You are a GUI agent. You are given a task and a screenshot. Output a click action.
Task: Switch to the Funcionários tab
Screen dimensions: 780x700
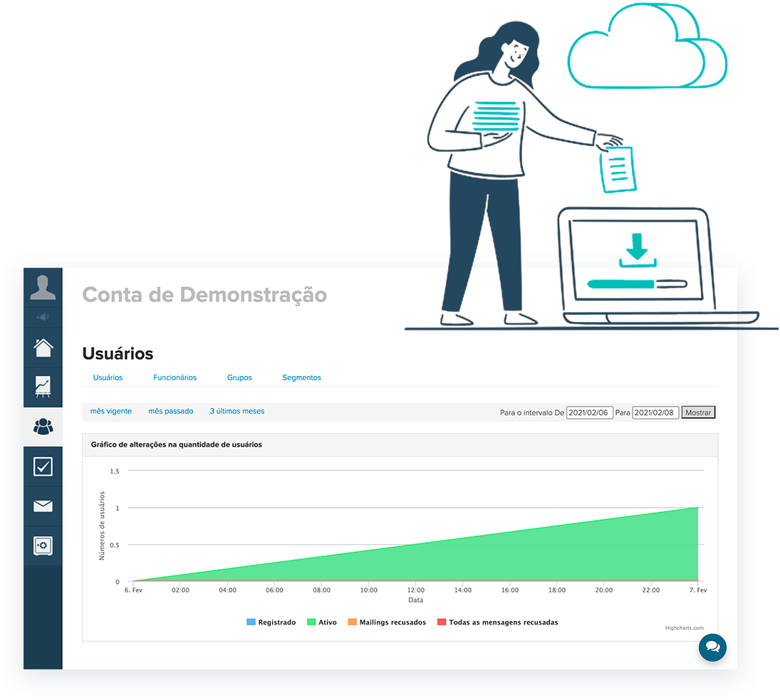coord(175,378)
